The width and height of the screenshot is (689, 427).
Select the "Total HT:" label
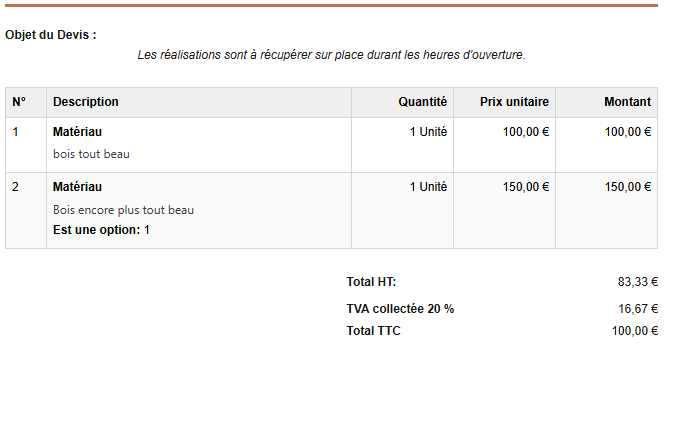pyautogui.click(x=371, y=283)
